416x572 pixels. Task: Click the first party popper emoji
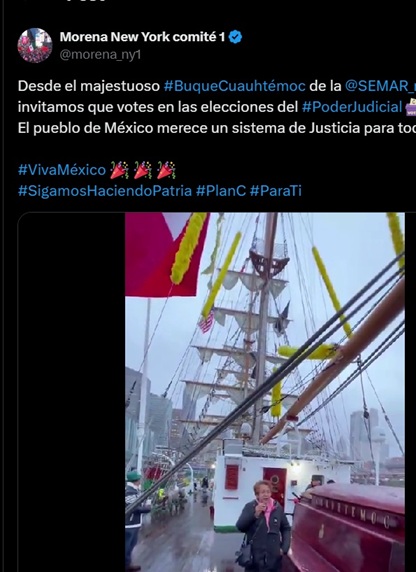tap(119, 170)
